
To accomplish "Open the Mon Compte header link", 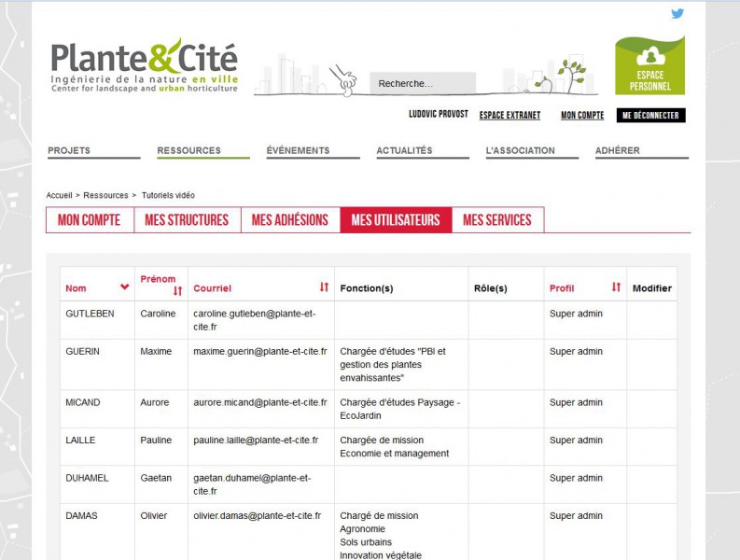I will click(x=582, y=115).
